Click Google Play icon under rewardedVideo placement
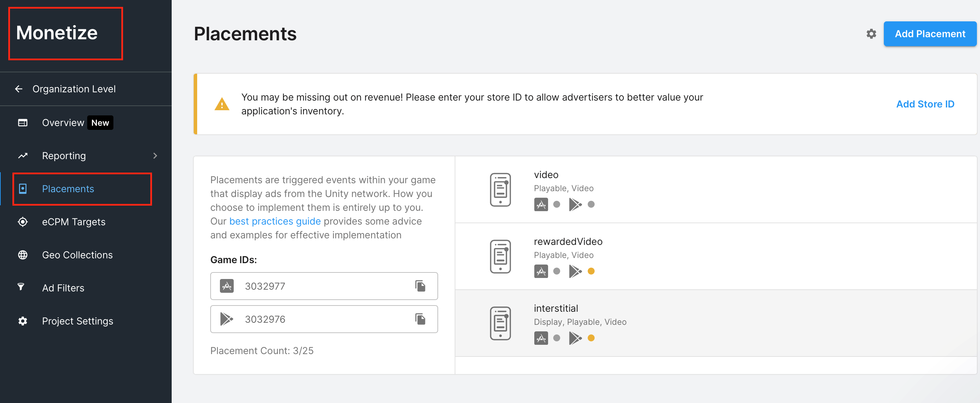The width and height of the screenshot is (980, 403). click(575, 271)
